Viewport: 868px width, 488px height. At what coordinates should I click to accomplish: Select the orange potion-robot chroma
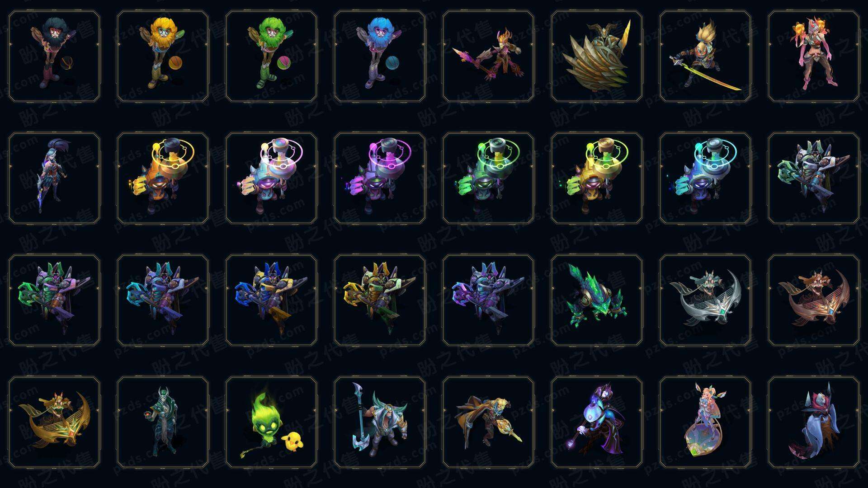click(163, 178)
